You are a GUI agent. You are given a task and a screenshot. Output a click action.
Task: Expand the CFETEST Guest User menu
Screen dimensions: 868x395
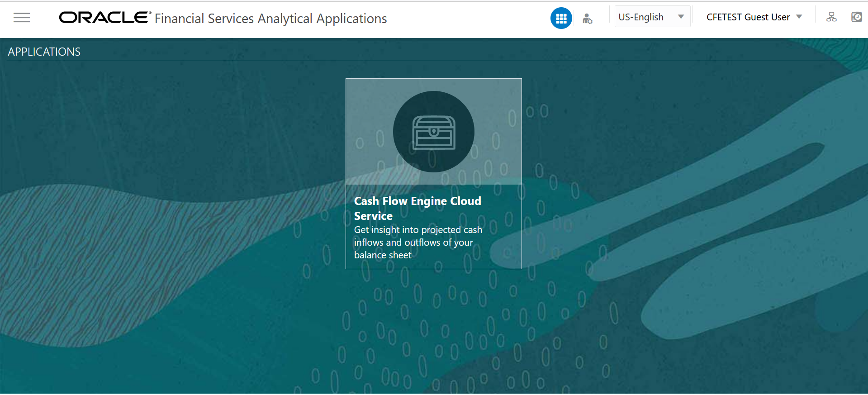[754, 17]
